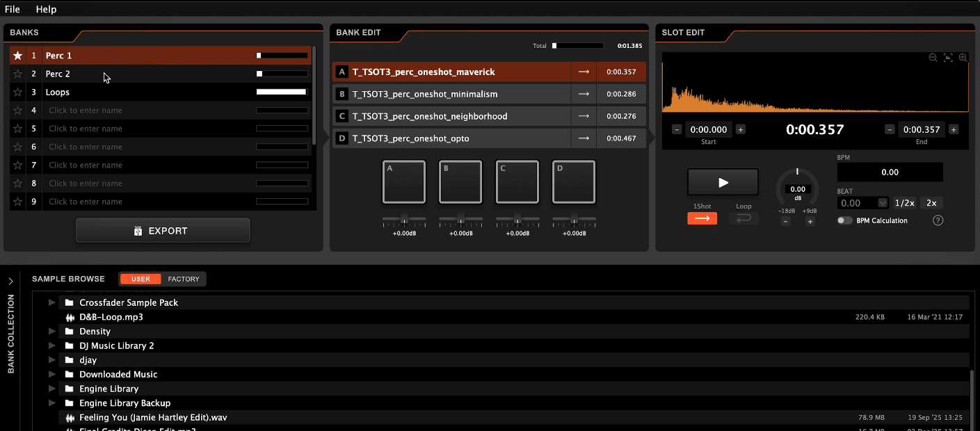Activate the Loop playback icon
The height and width of the screenshot is (431, 980).
(x=744, y=218)
